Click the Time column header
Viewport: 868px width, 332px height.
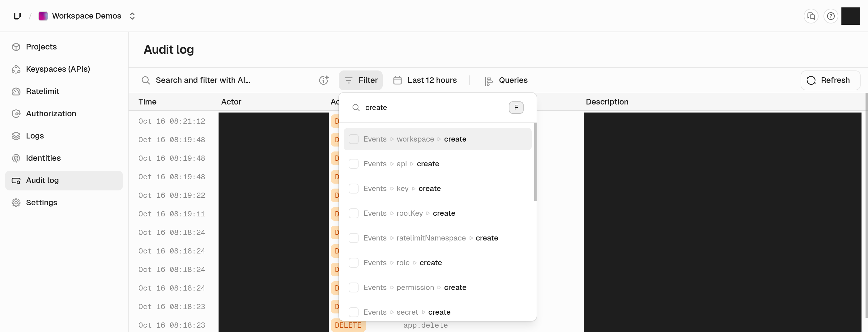click(147, 102)
